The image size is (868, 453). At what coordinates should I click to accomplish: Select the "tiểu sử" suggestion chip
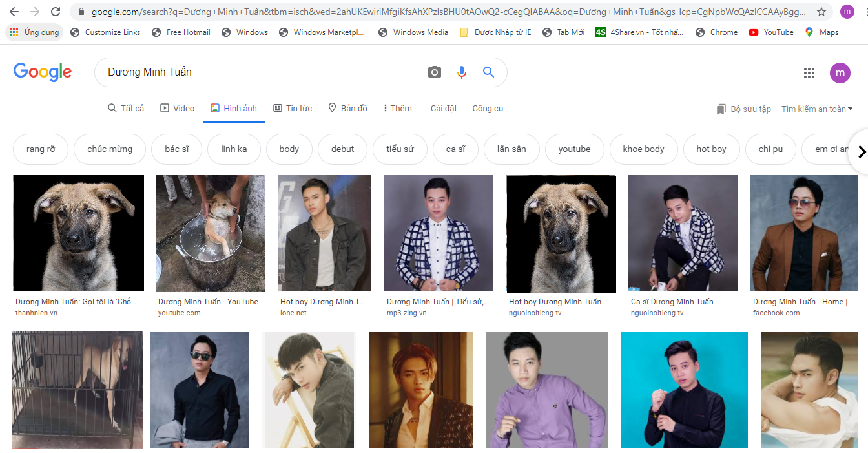click(400, 149)
